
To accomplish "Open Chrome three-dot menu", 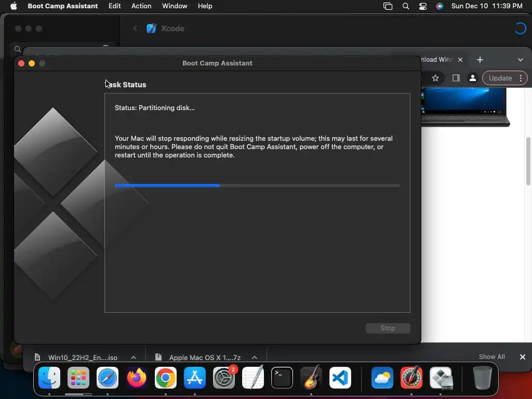I will pyautogui.click(x=521, y=78).
